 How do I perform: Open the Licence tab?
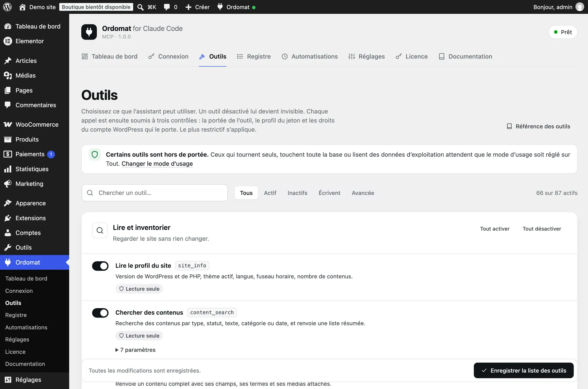[x=412, y=57]
